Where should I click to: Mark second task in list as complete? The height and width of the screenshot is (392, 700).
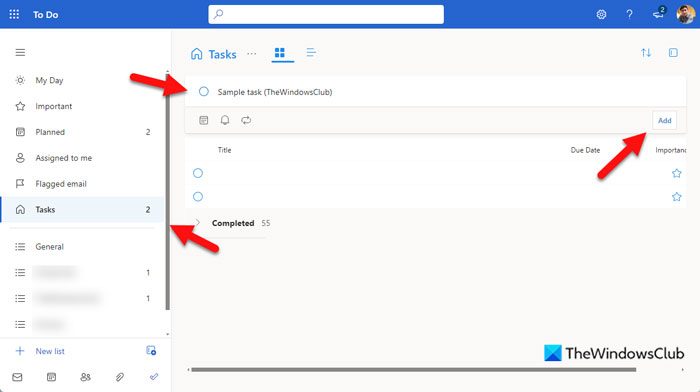pos(198,196)
